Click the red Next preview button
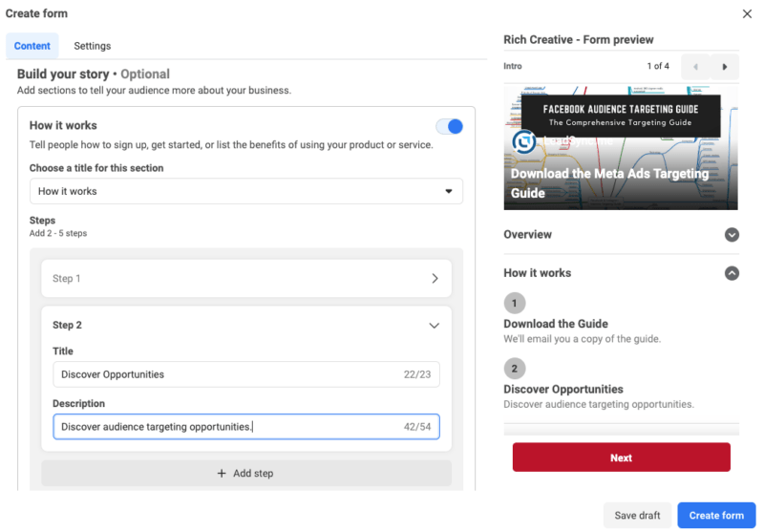 tap(621, 458)
